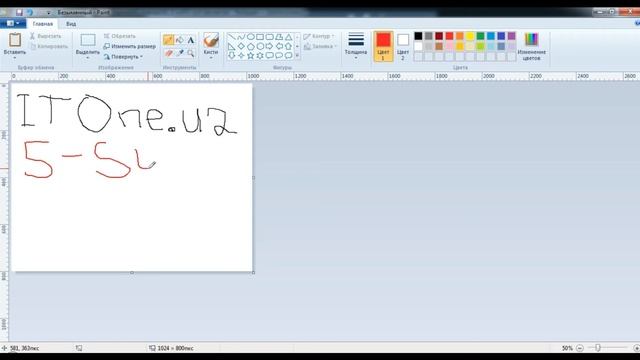Click the canvas right-edge resize handle
The image size is (640, 360).
point(253,178)
